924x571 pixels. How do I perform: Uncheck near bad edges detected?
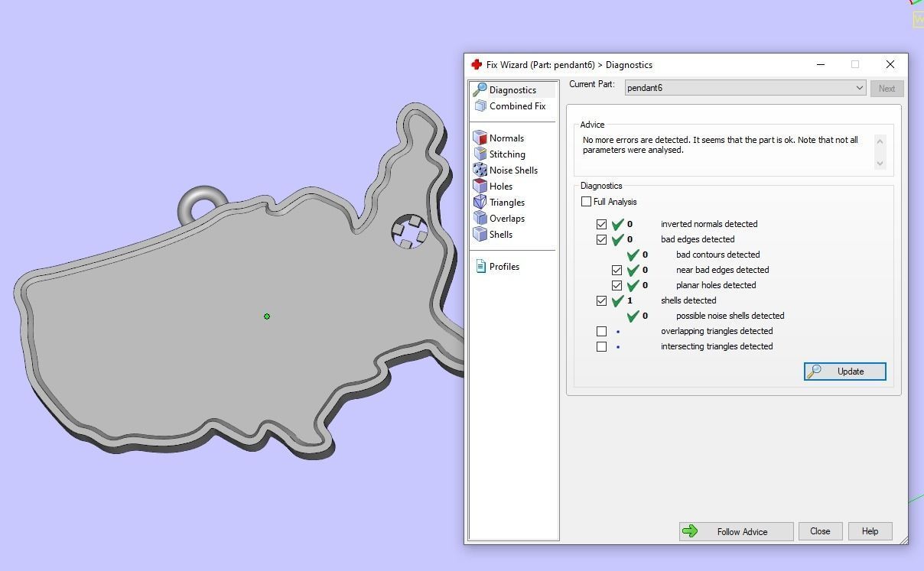tap(617, 270)
